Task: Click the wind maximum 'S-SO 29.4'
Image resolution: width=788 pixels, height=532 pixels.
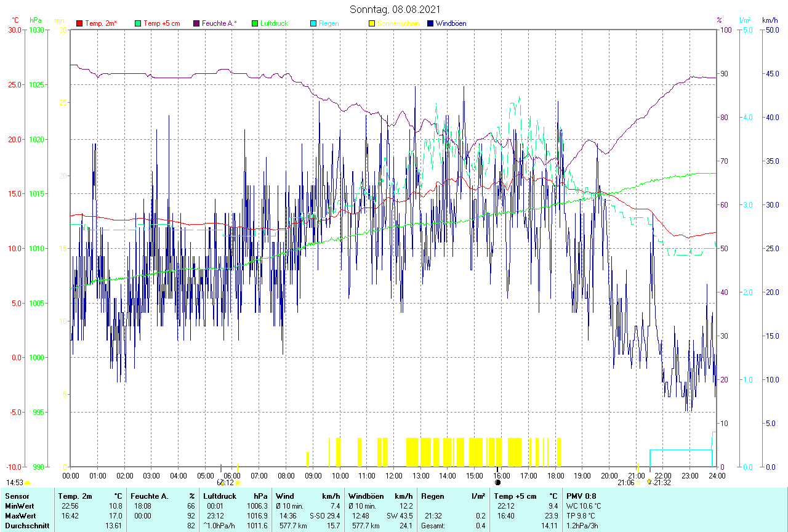Action: point(324,516)
